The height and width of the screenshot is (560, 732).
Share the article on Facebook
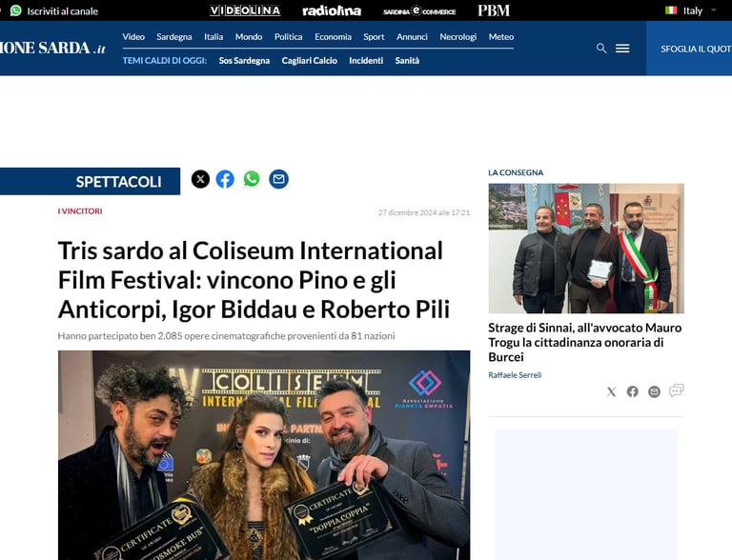pyautogui.click(x=225, y=179)
